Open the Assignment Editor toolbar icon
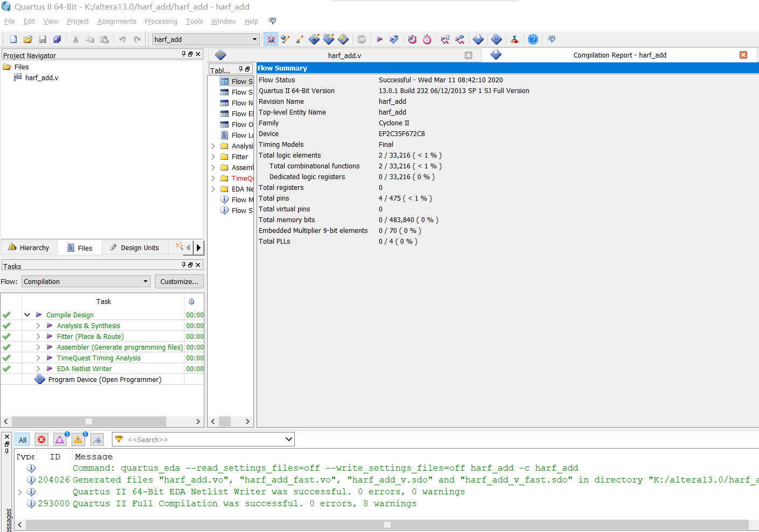The width and height of the screenshot is (759, 532). 300,39
